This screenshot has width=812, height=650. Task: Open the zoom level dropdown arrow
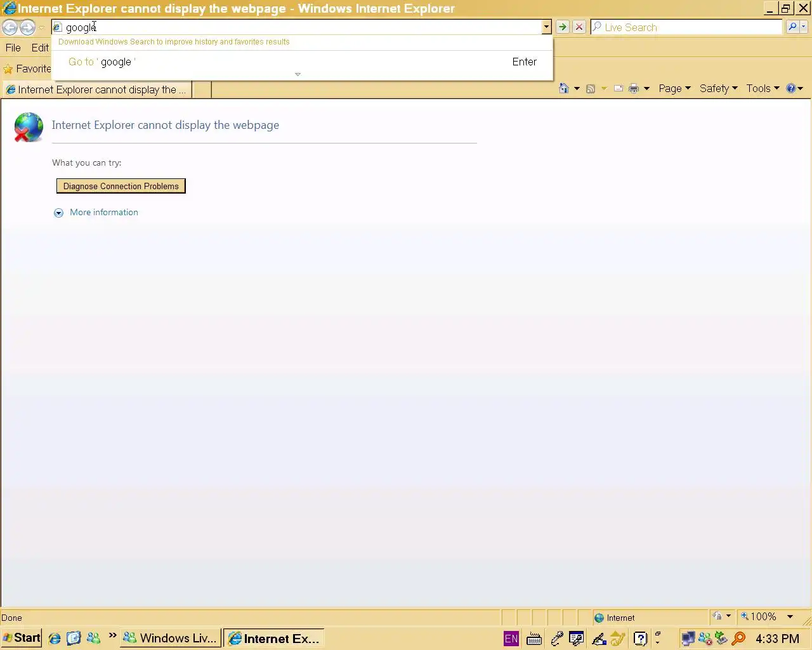790,616
